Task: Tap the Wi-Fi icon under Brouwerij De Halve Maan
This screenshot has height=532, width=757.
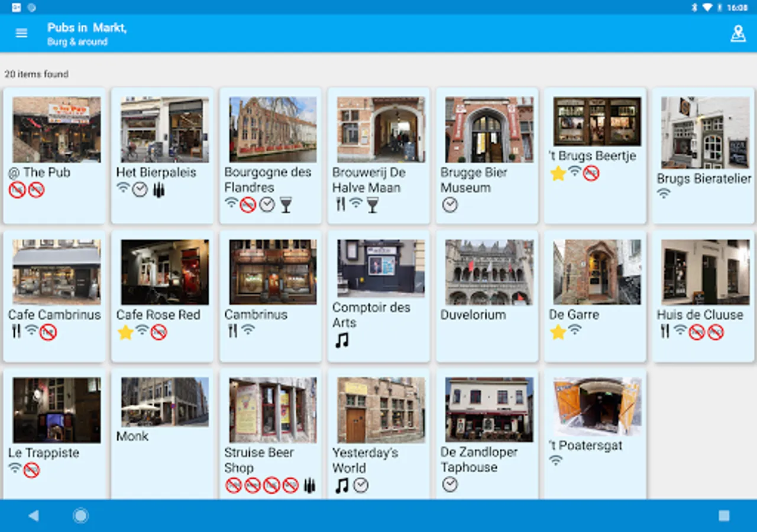Action: pyautogui.click(x=355, y=203)
